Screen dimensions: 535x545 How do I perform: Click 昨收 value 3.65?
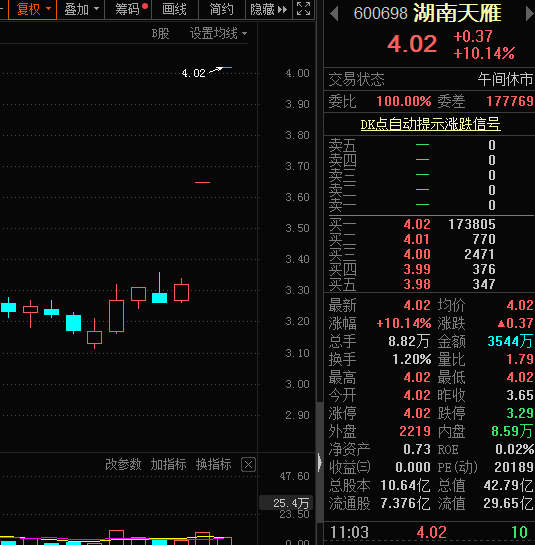(x=520, y=395)
